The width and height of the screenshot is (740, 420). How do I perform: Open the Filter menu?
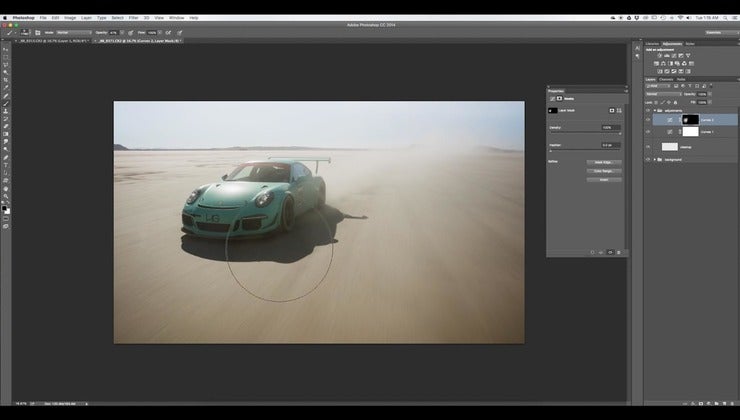click(x=134, y=18)
